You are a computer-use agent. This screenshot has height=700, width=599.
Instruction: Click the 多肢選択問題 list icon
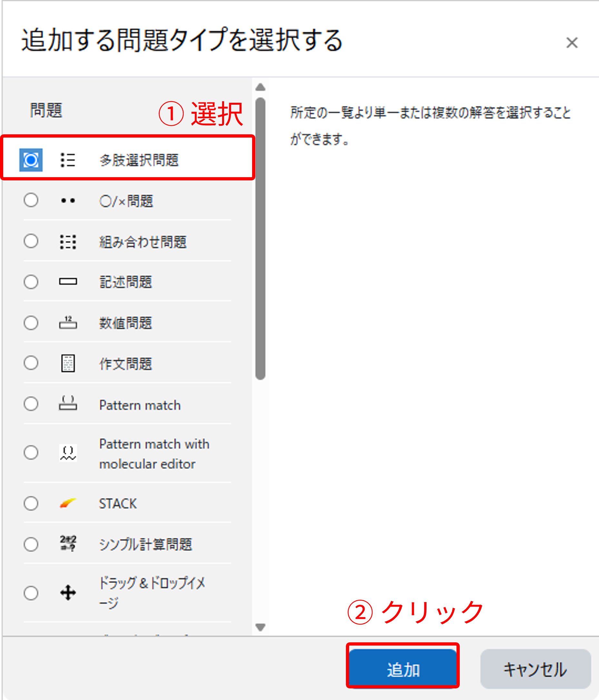pyautogui.click(x=68, y=160)
